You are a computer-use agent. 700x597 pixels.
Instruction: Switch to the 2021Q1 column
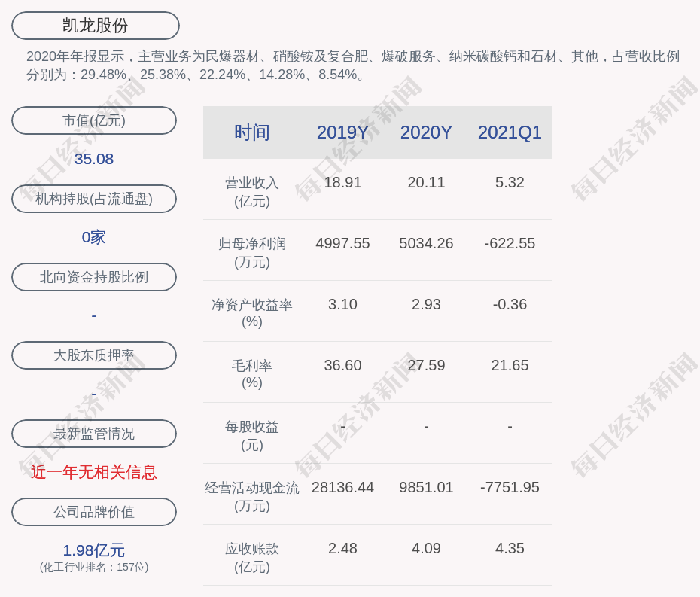click(x=510, y=133)
